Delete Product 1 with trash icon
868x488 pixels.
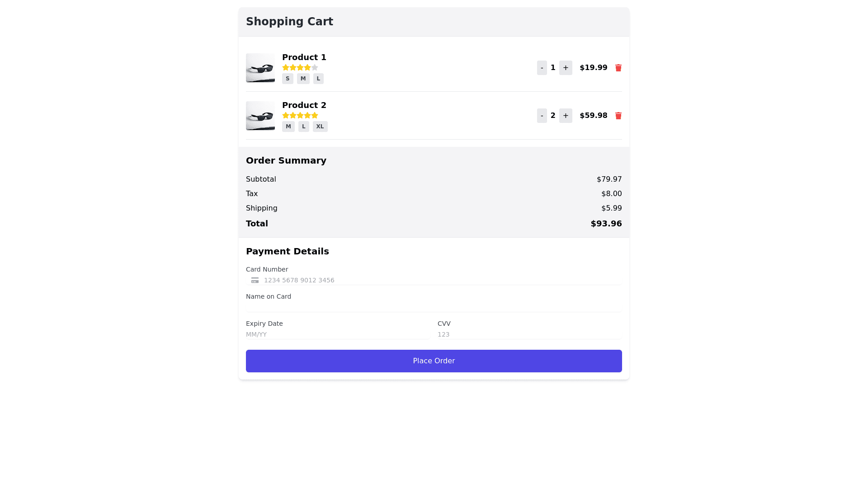(x=618, y=68)
